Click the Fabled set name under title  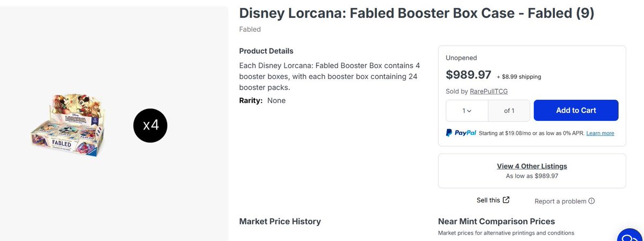click(250, 30)
